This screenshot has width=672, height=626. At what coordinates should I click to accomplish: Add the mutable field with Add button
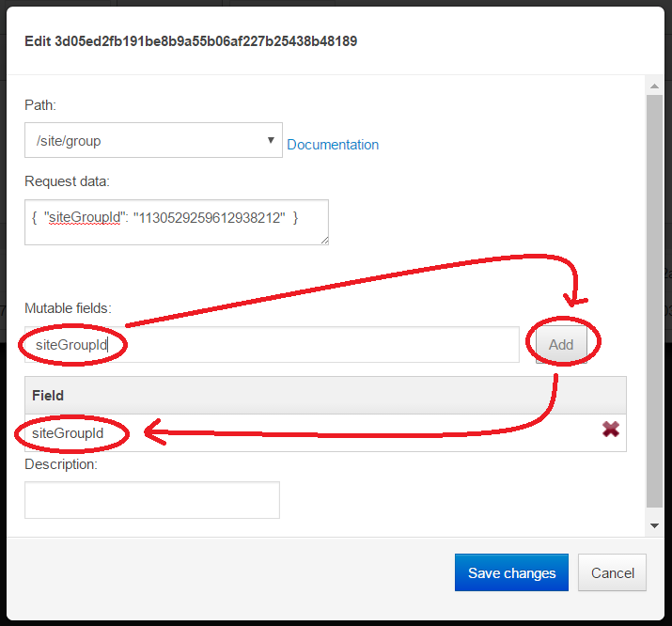point(561,345)
